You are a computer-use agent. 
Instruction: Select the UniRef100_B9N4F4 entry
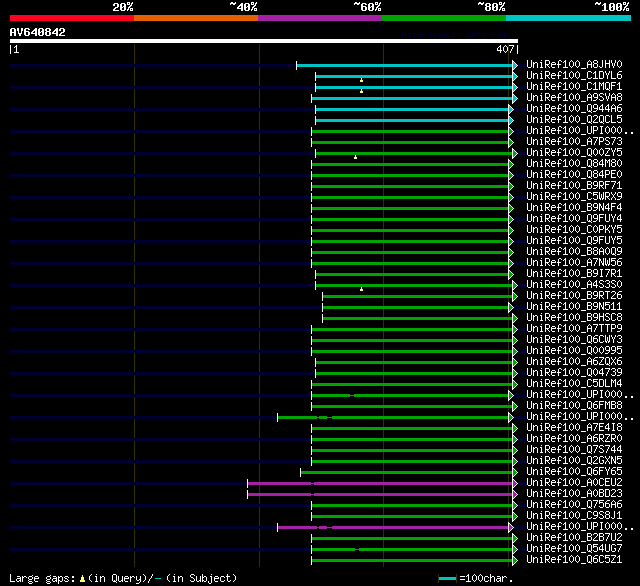(574, 208)
